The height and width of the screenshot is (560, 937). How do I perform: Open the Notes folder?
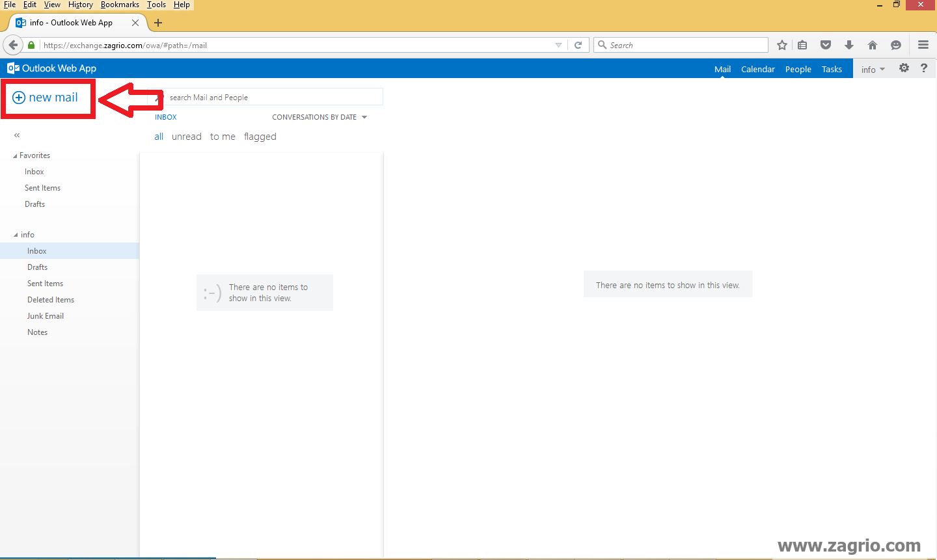[37, 332]
